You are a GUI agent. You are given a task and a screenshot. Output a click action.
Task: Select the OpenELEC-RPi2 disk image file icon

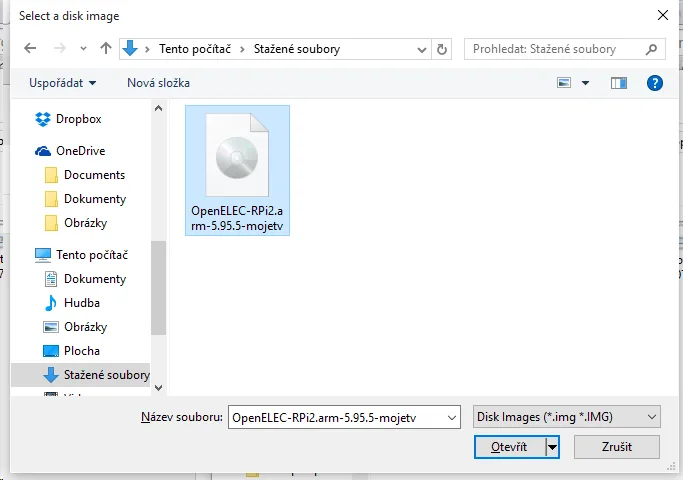(237, 155)
